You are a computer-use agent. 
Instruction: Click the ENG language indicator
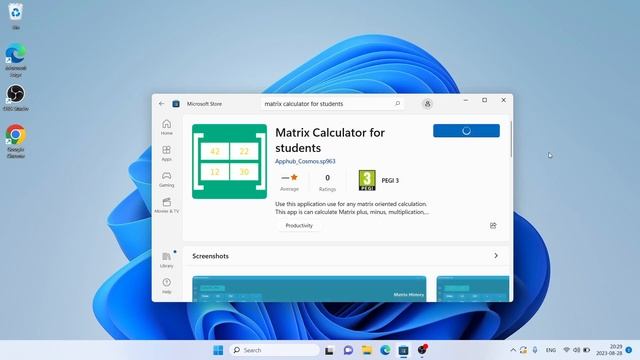pyautogui.click(x=551, y=350)
